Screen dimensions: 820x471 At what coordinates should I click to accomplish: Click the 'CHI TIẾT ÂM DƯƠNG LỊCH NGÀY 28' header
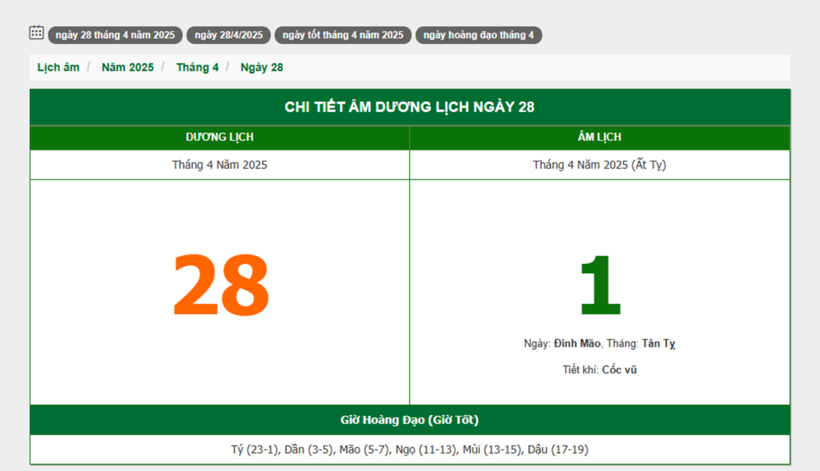(409, 107)
